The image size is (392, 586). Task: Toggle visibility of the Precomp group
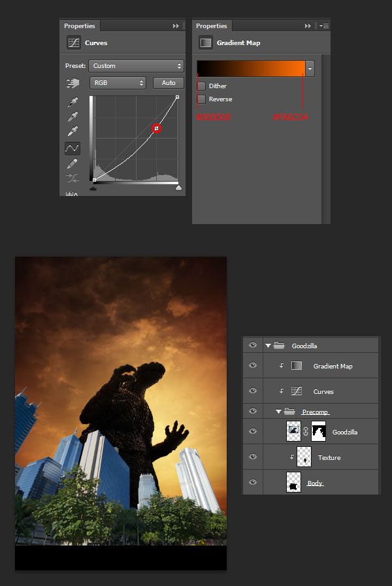(x=253, y=411)
